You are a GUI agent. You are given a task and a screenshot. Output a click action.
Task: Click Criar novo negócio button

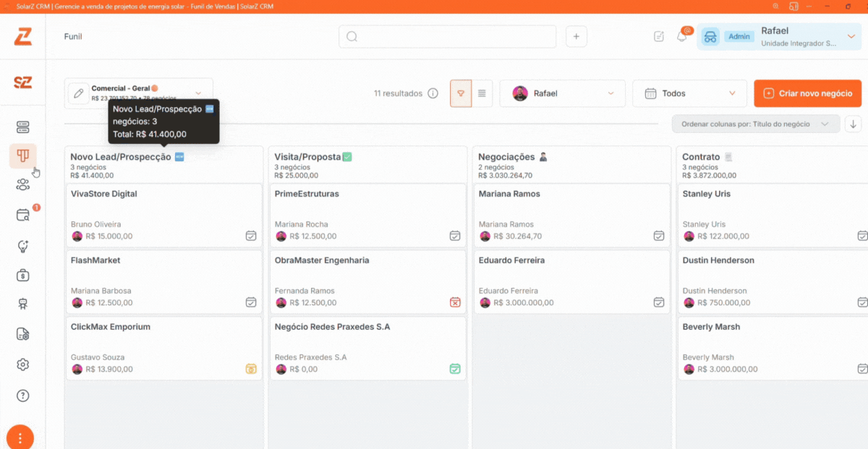coord(807,93)
